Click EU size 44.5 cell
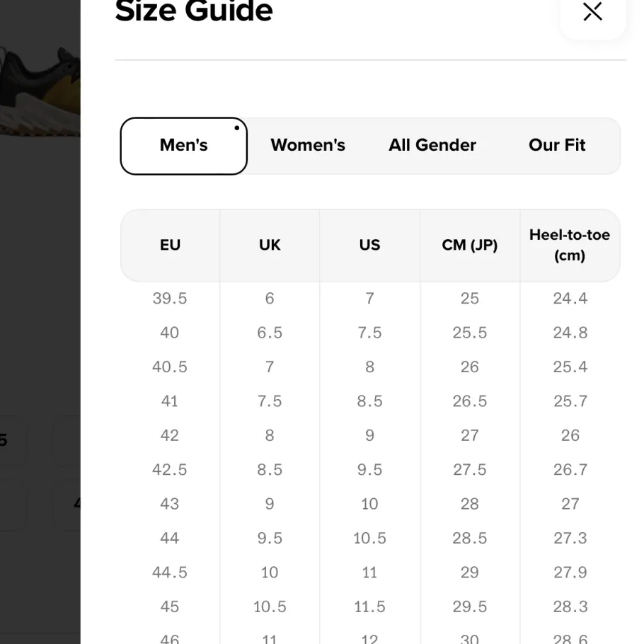This screenshot has height=644, width=644. coord(170,573)
